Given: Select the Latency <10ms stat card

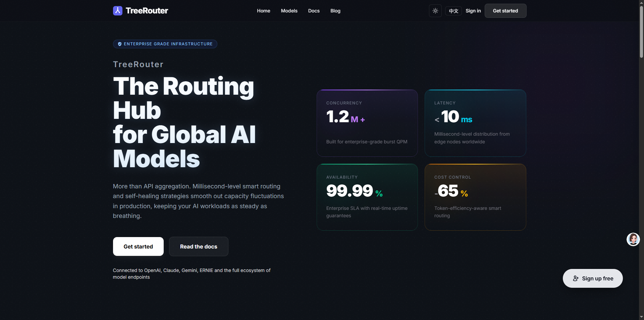Looking at the screenshot, I should (475, 123).
